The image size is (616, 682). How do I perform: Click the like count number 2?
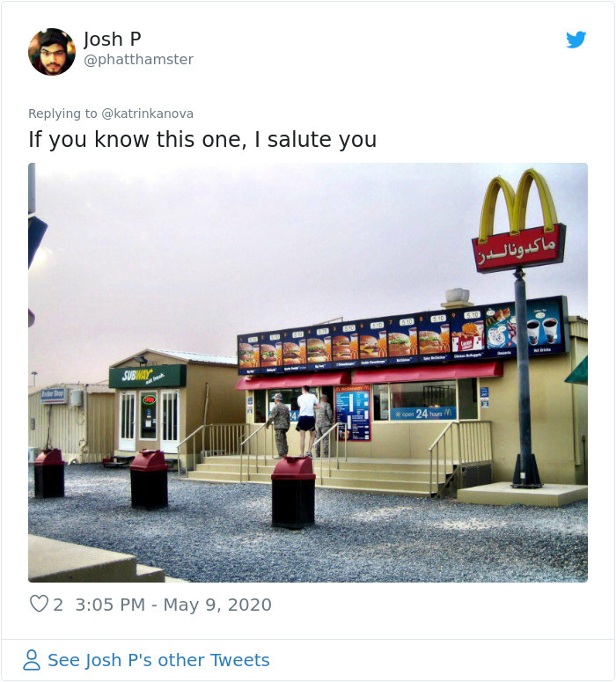(58, 605)
